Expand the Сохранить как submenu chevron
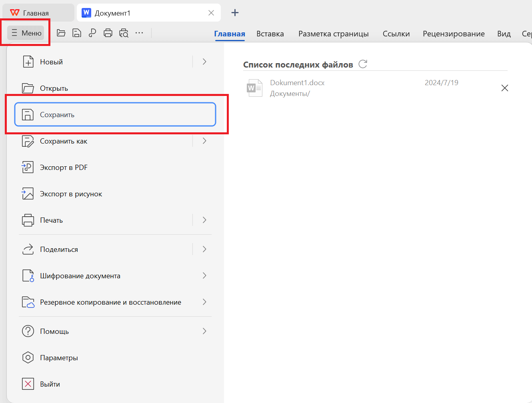The height and width of the screenshot is (403, 532). tap(204, 141)
